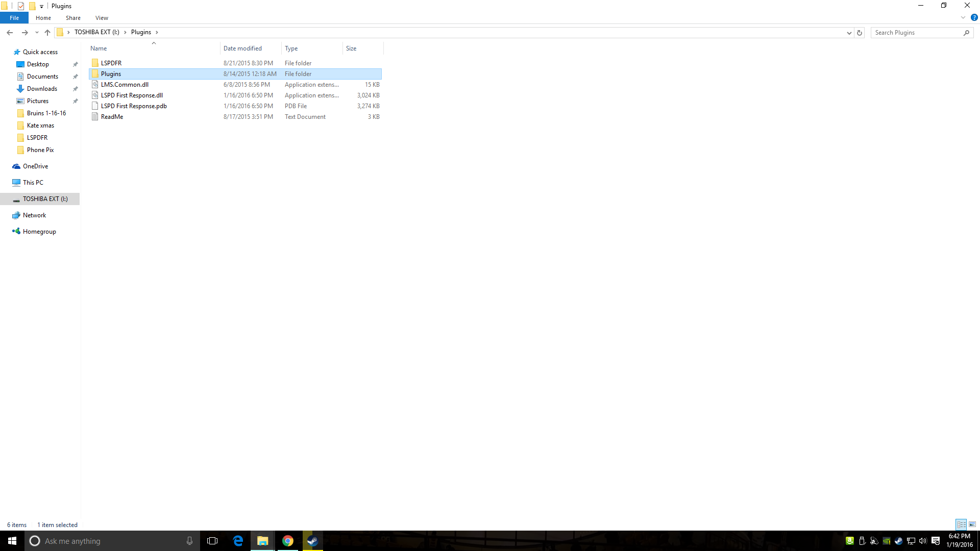The width and height of the screenshot is (980, 551).
Task: Expand the ribbon with the chevron
Action: pos(963,17)
